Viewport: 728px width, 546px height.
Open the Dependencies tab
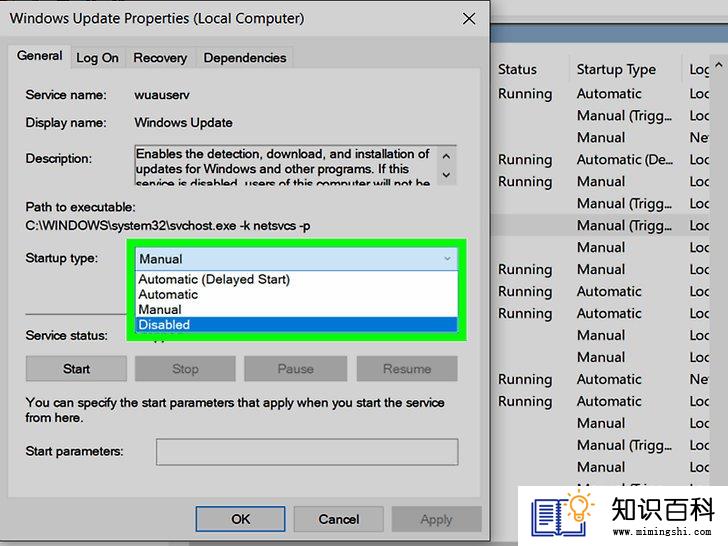(245, 58)
